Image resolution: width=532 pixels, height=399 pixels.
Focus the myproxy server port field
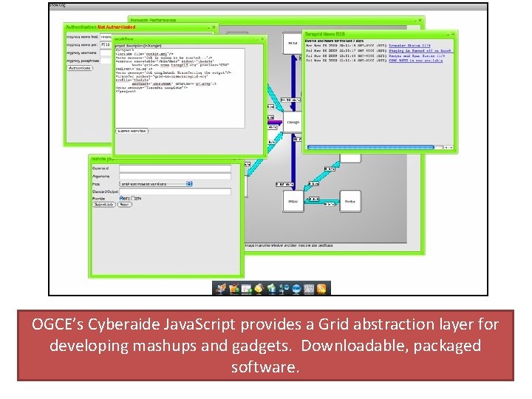pos(106,45)
